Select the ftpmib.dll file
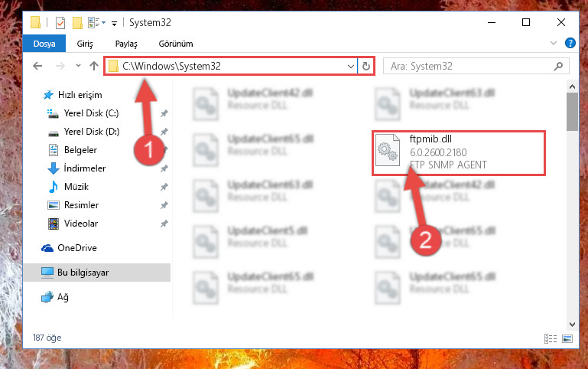This screenshot has width=588, height=369. [x=458, y=153]
